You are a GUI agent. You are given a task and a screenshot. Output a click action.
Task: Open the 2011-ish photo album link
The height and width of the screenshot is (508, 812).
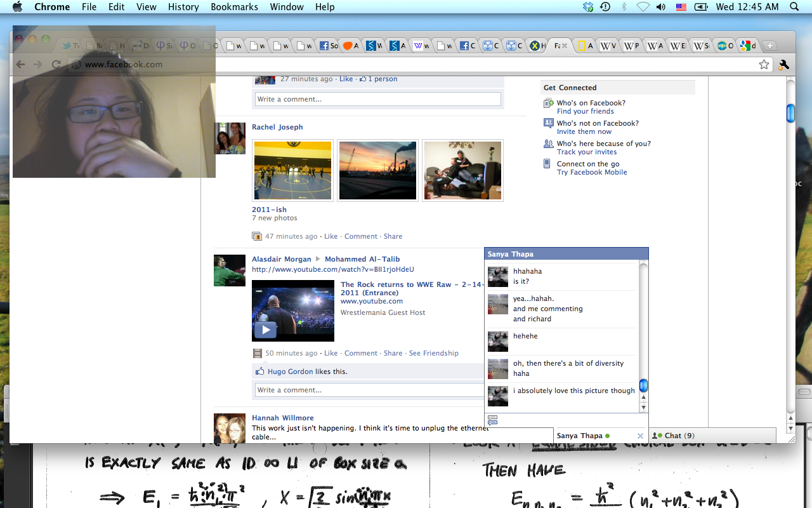point(269,210)
